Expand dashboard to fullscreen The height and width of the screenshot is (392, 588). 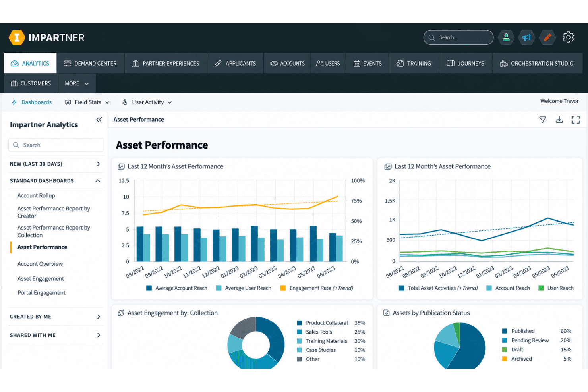(x=575, y=120)
